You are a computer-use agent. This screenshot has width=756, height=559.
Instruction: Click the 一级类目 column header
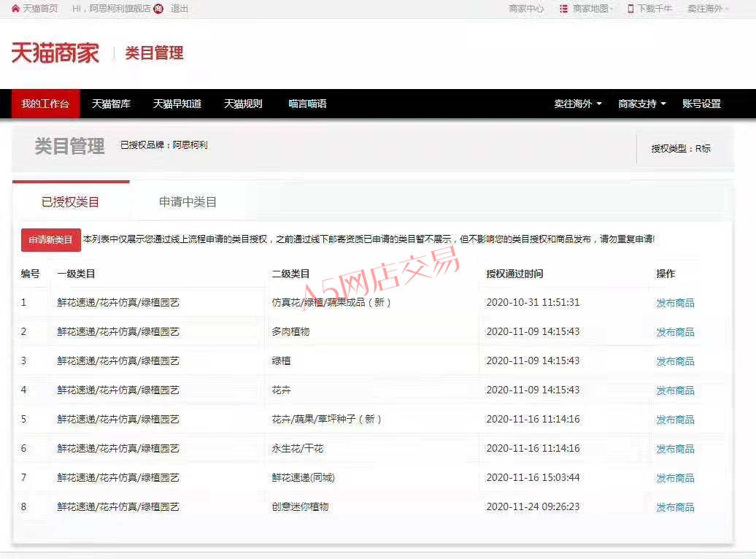point(76,274)
